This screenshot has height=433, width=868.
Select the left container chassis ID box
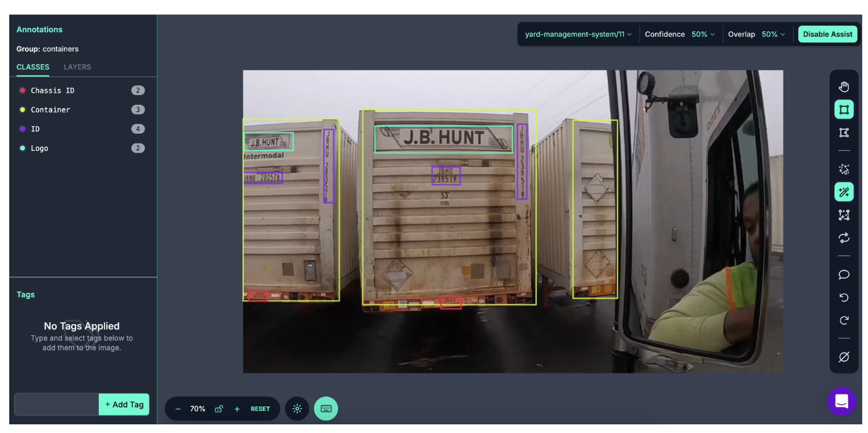(258, 296)
